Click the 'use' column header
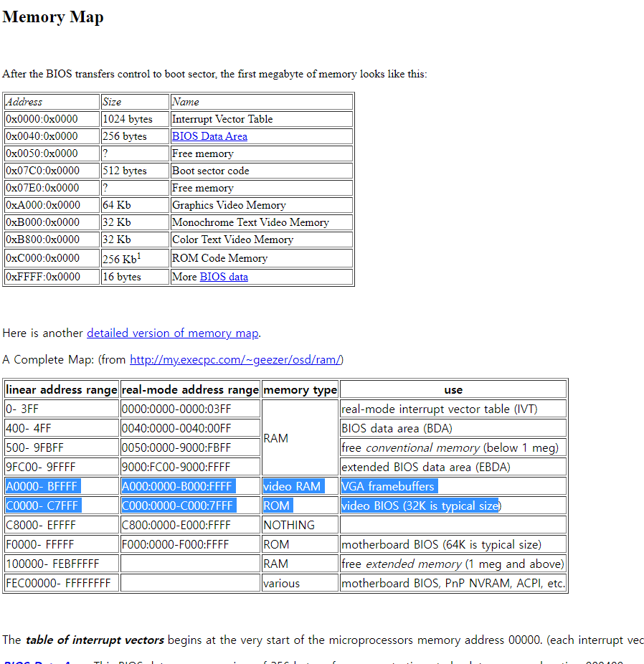This screenshot has height=664, width=644. 453,389
